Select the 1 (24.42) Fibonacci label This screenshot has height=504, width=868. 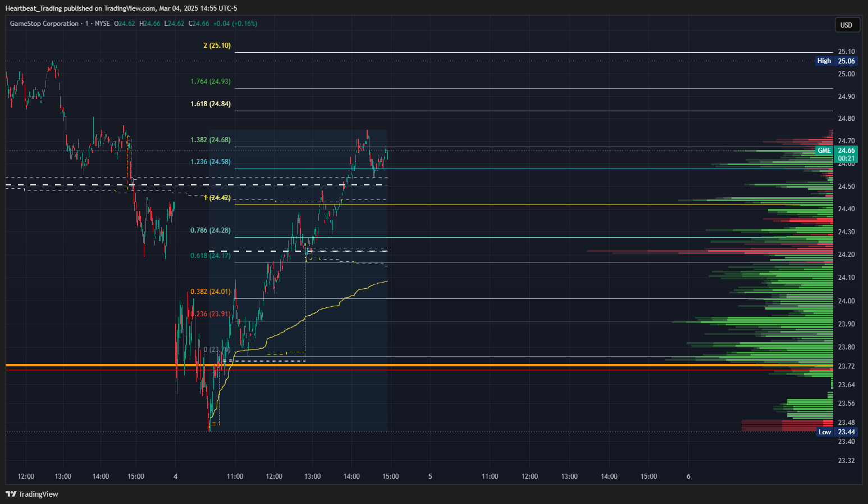coord(217,198)
